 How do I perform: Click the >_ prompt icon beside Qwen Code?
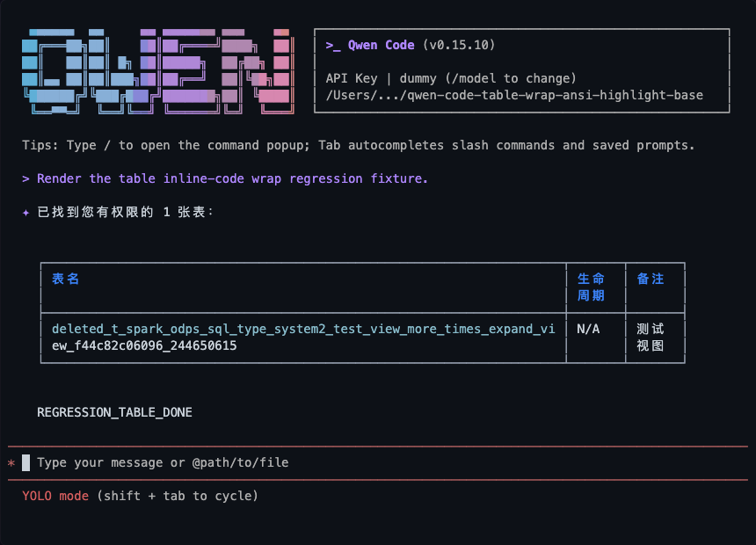click(332, 46)
